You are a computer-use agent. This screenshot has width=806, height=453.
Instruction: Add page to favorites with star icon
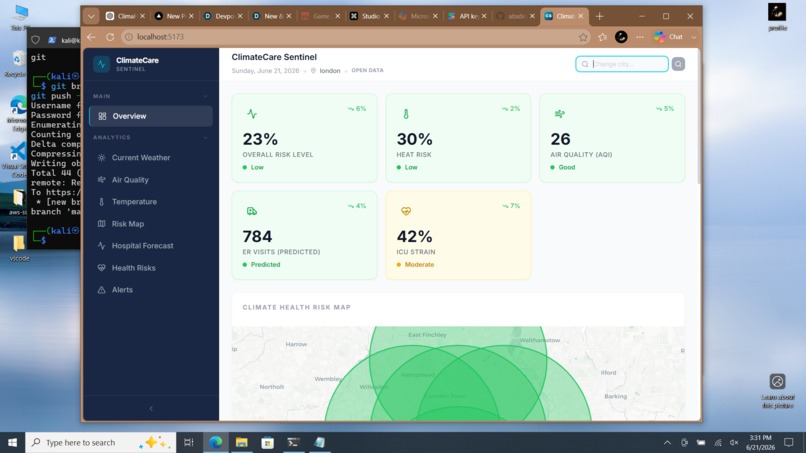583,37
